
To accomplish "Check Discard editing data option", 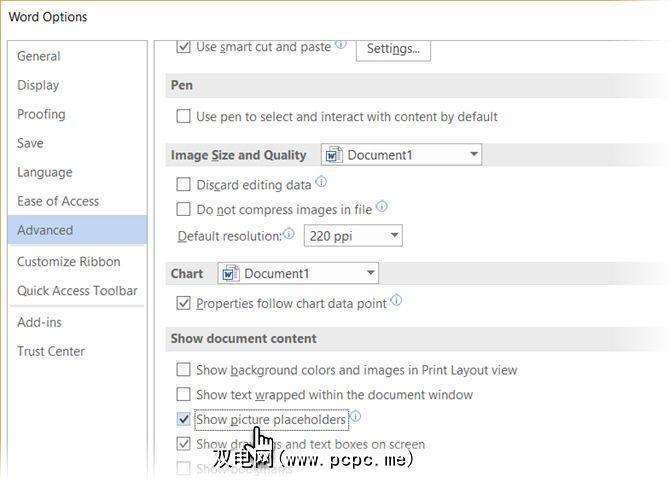I will [x=183, y=184].
